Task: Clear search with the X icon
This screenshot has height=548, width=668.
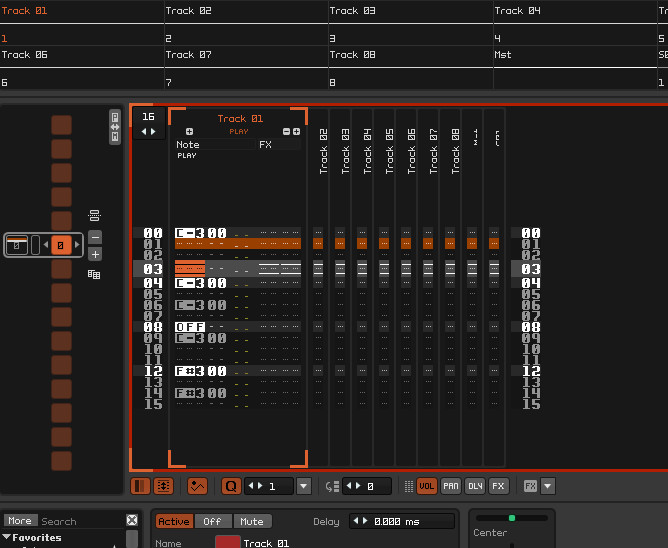Action: [132, 520]
